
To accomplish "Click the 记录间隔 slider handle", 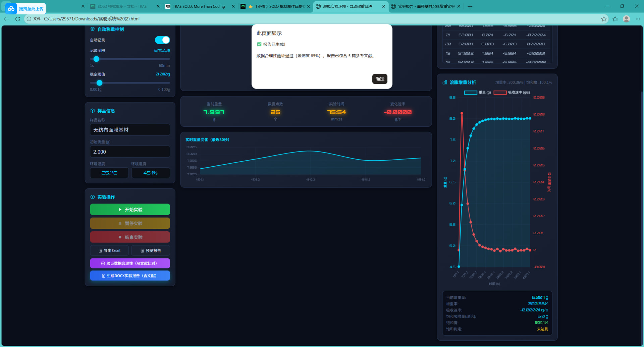I will tap(96, 59).
